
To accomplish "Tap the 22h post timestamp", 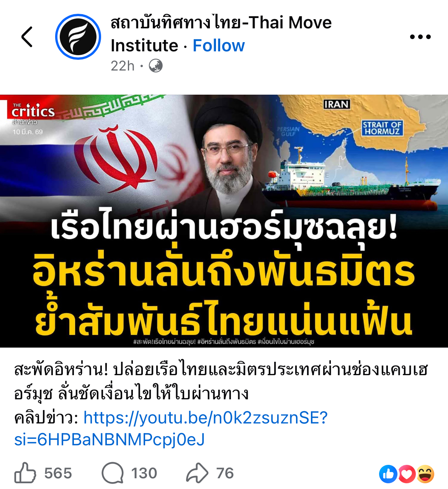I will (x=123, y=66).
